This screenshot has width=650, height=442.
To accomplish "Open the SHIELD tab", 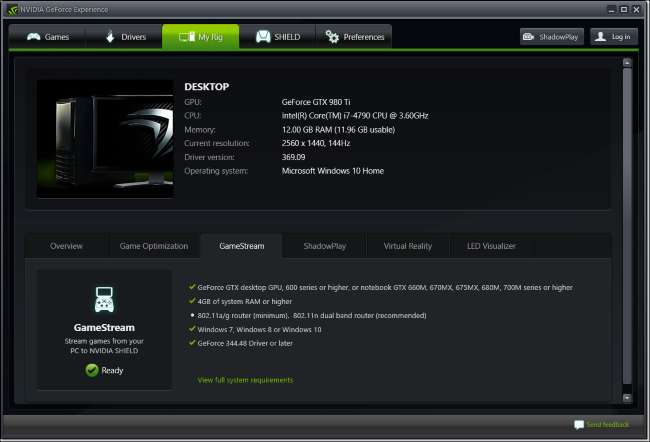I will point(277,36).
